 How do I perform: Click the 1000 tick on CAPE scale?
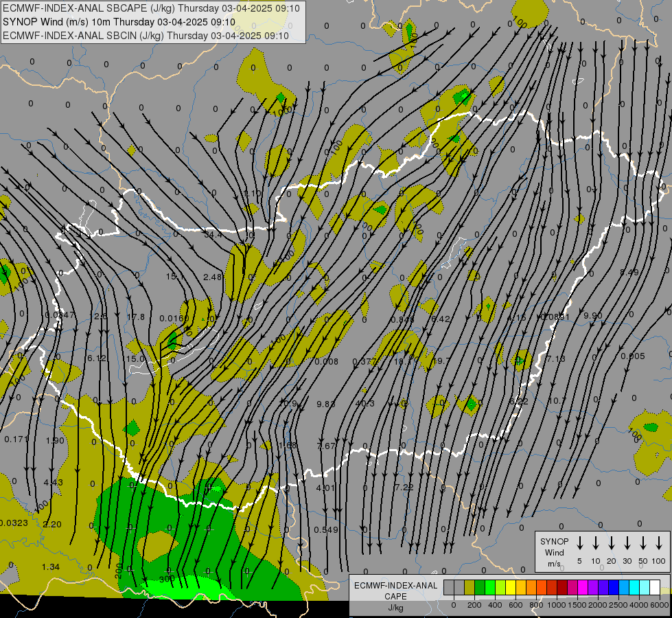point(557,605)
